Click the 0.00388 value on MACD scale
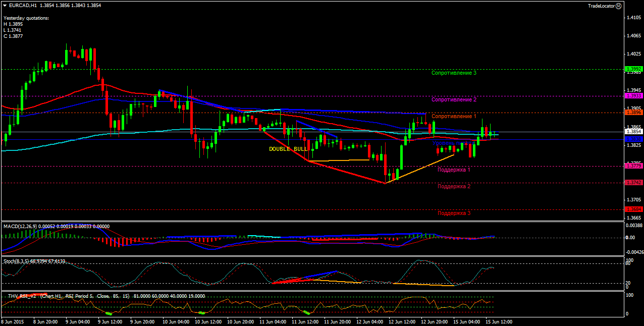Viewport: 644px width, 326px height. click(634, 225)
